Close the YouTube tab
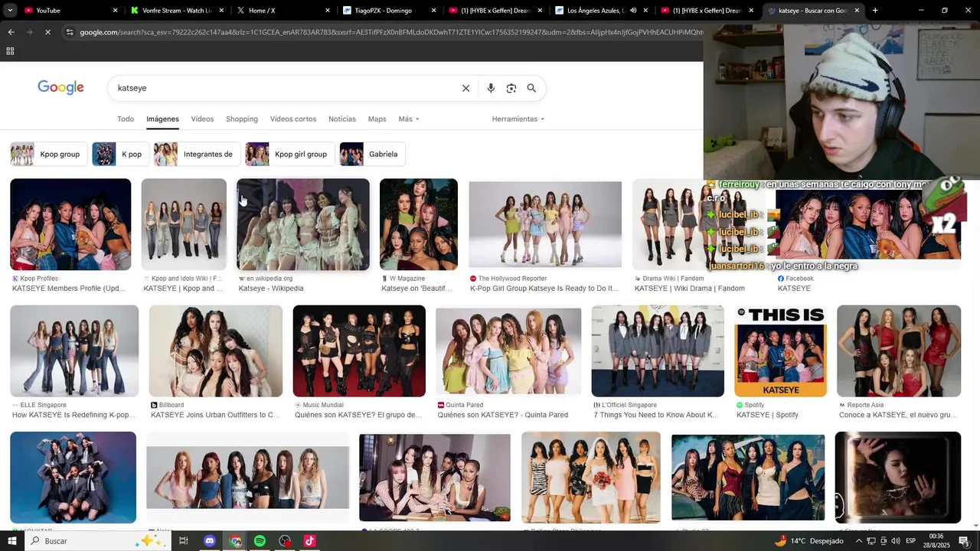This screenshot has height=551, width=980. (x=116, y=11)
